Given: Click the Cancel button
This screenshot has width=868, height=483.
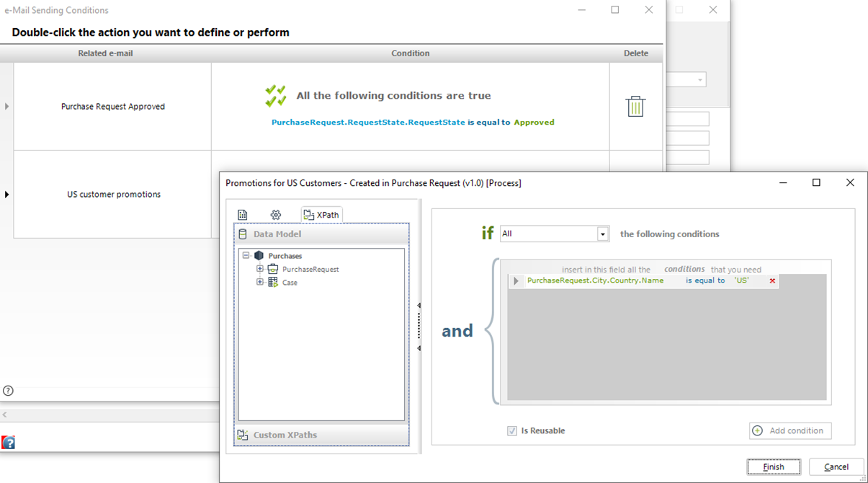Looking at the screenshot, I should coord(836,466).
